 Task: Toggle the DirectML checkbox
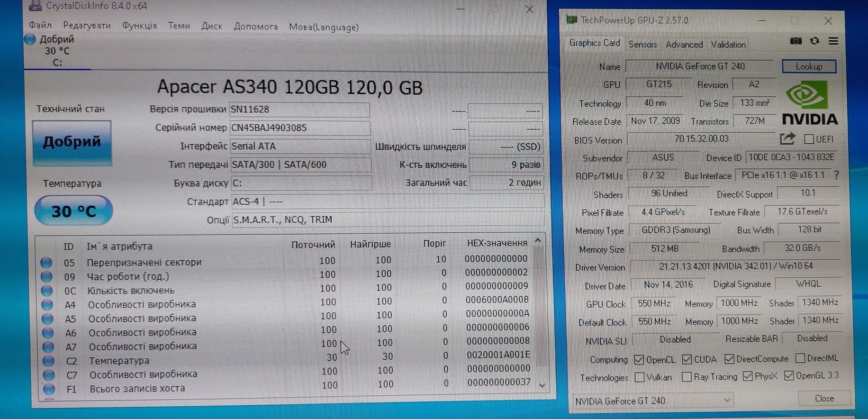(800, 358)
